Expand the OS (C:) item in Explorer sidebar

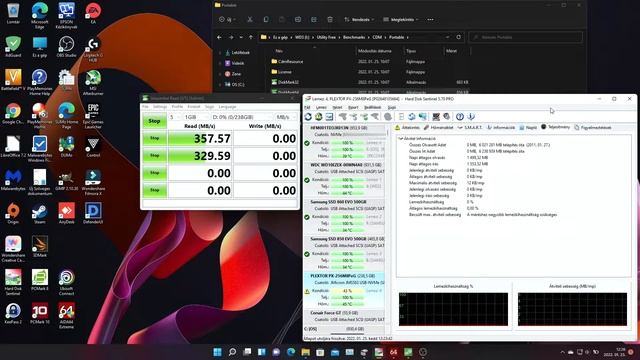(x=220, y=84)
